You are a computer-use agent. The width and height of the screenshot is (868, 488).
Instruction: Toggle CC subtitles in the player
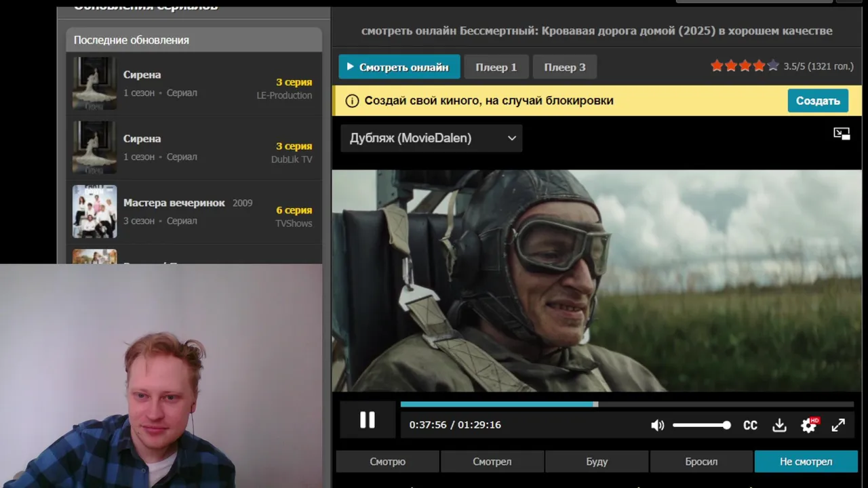click(750, 425)
